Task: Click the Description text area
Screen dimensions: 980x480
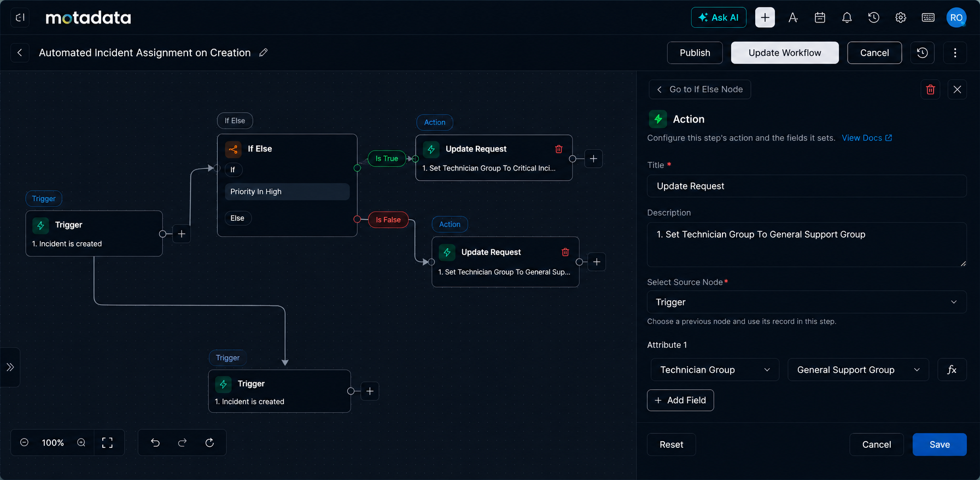Action: point(807,244)
